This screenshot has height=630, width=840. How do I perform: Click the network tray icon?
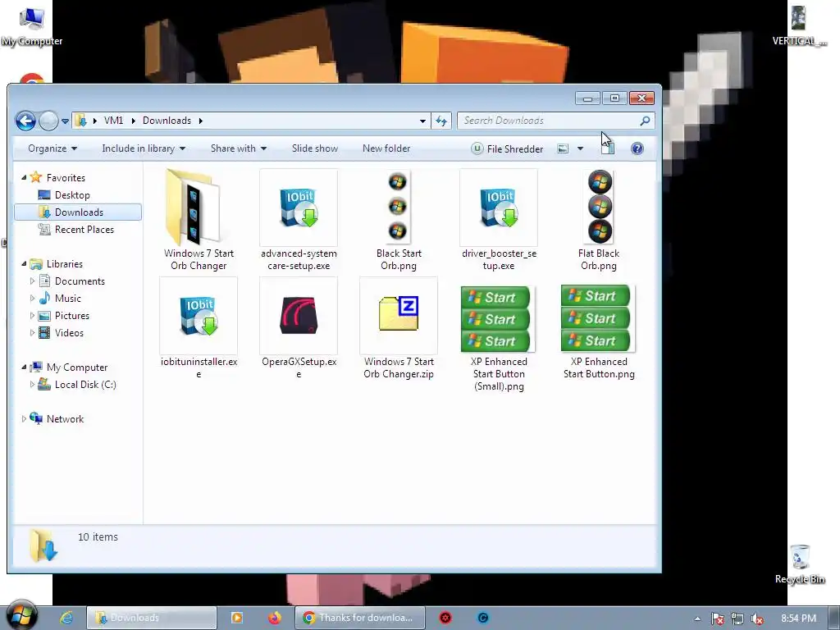click(x=737, y=619)
